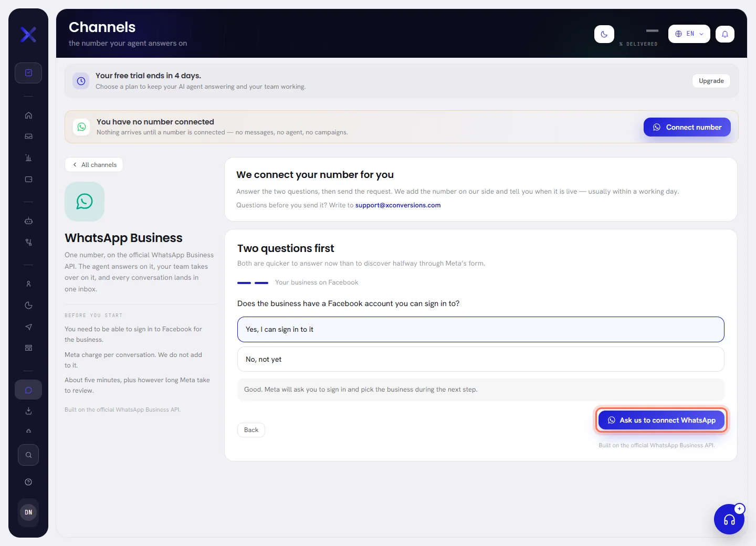Click the search icon in sidebar
Screen dimensions: 756x546
click(x=28, y=455)
